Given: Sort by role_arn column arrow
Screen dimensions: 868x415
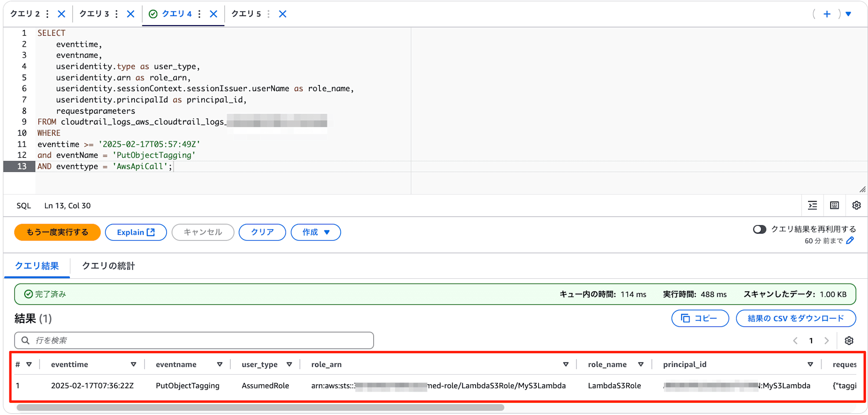Looking at the screenshot, I should click(x=566, y=364).
